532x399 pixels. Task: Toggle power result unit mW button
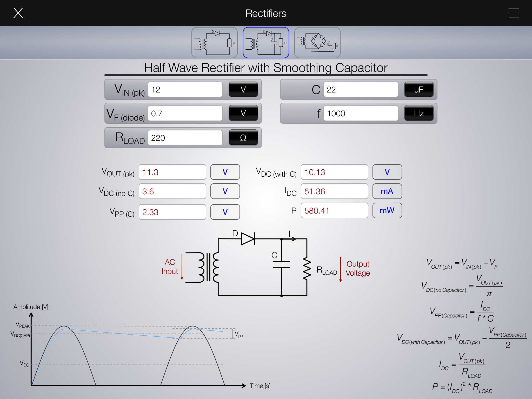pyautogui.click(x=387, y=210)
